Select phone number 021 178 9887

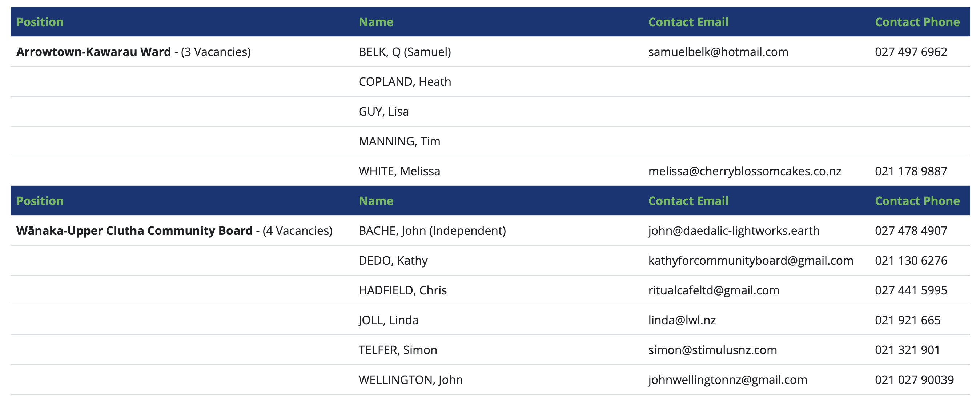tap(911, 171)
